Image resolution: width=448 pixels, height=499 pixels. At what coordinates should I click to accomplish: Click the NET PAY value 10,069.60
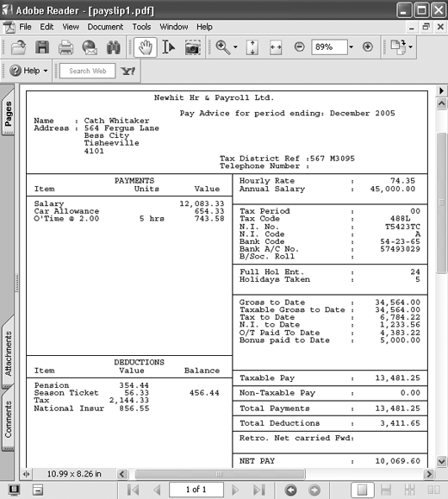point(398,461)
